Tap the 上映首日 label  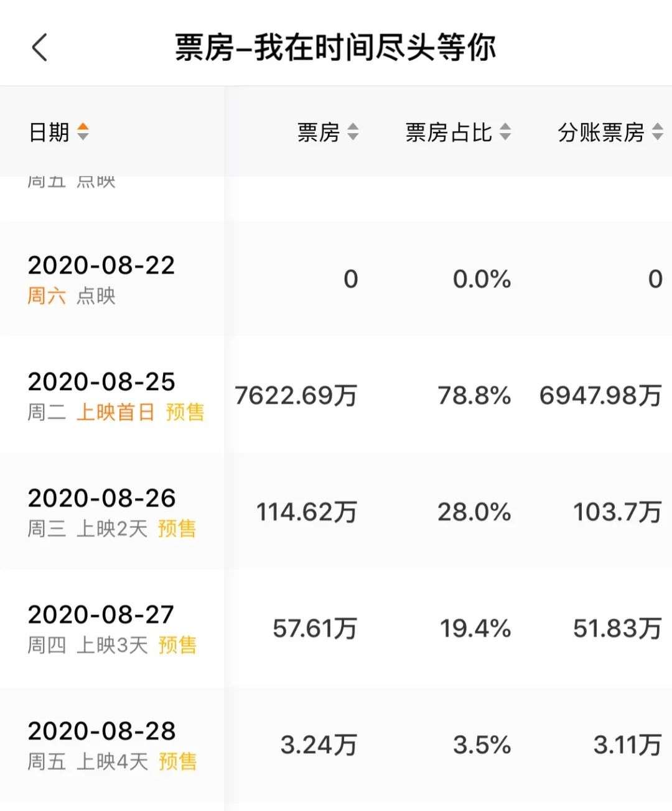click(x=115, y=412)
